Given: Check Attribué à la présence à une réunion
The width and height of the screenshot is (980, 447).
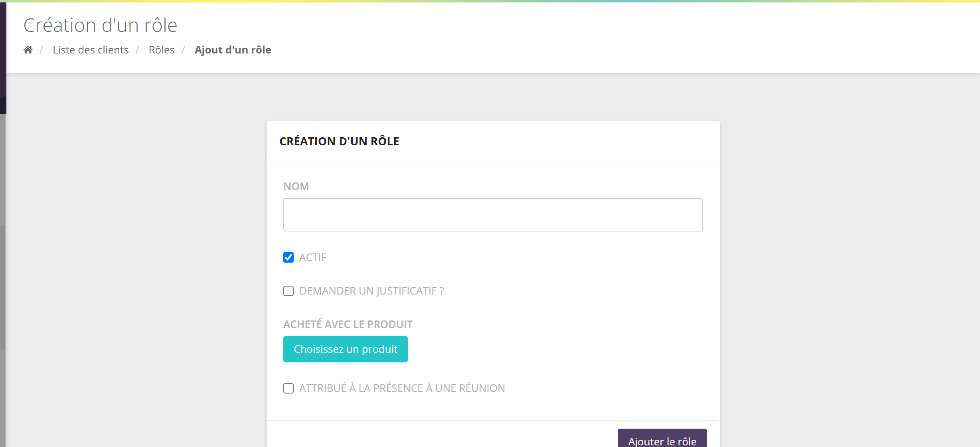Looking at the screenshot, I should point(288,388).
